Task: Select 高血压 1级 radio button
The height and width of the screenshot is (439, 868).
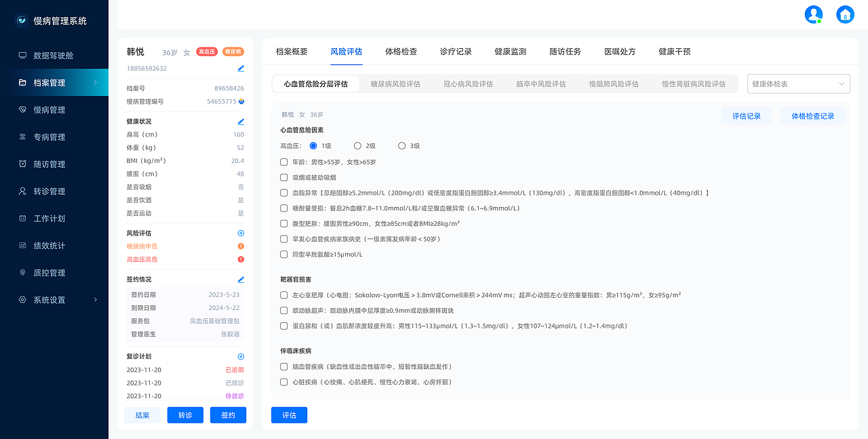Action: click(x=313, y=146)
